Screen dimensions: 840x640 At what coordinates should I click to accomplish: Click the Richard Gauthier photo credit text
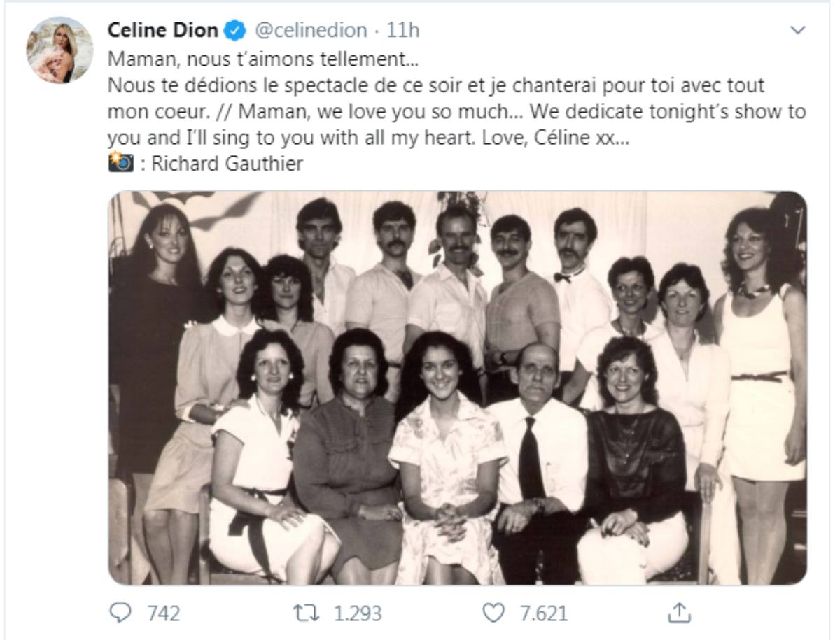click(x=227, y=164)
